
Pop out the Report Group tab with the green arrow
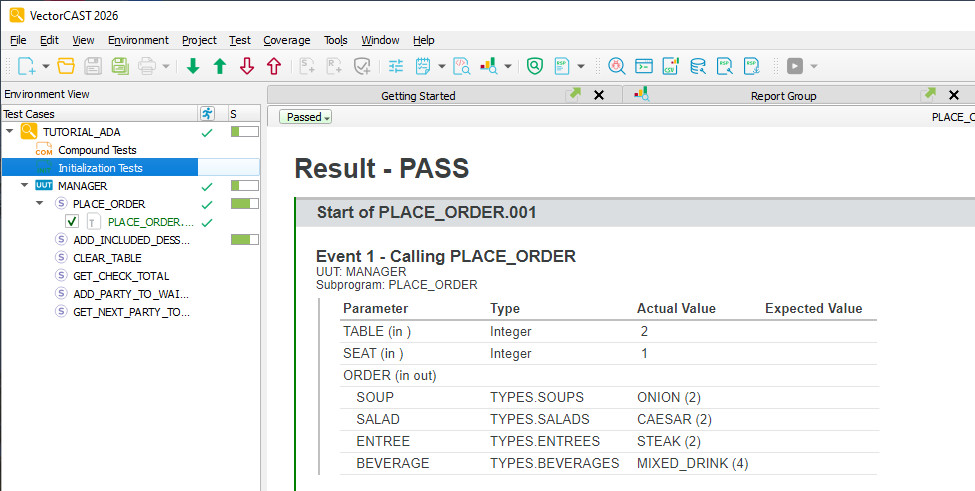click(x=929, y=94)
